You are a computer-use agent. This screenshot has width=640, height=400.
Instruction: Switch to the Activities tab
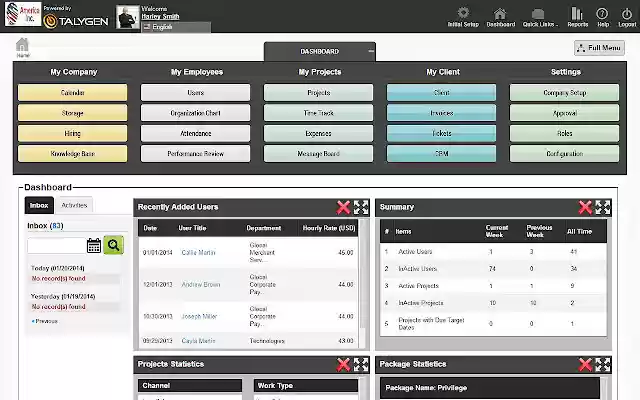click(74, 205)
